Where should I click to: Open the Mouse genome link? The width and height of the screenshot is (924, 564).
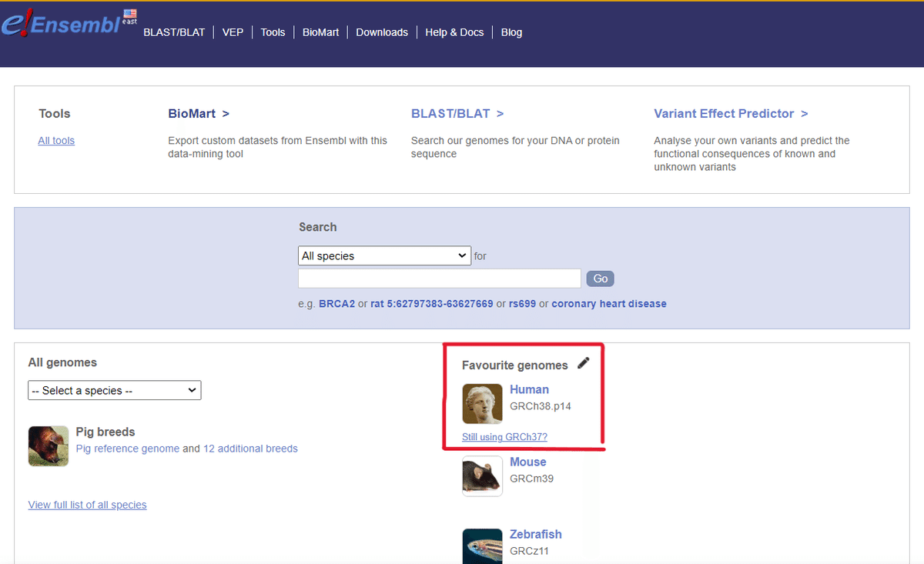point(527,462)
